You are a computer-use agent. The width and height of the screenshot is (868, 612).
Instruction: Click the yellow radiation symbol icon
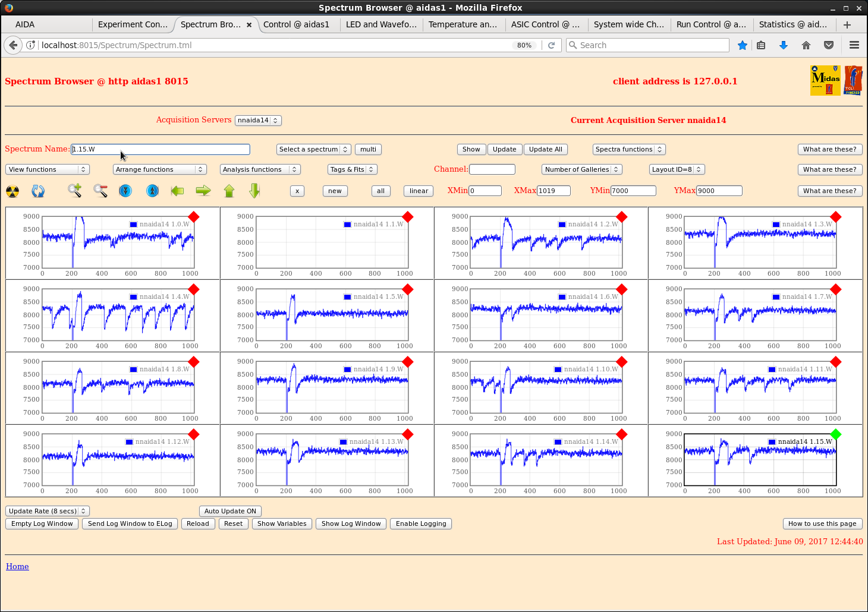[x=12, y=191]
